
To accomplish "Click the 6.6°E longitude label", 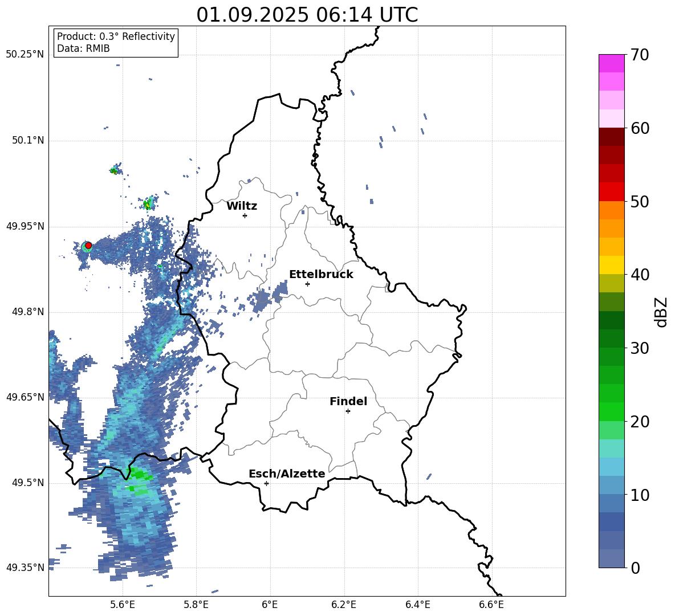I will click(x=491, y=605).
